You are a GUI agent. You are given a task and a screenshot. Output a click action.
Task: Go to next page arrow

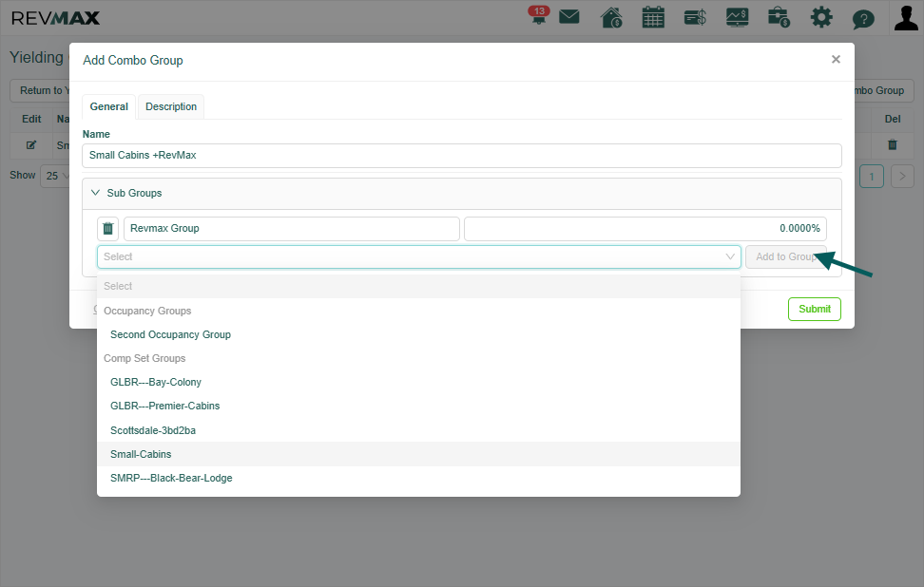(x=902, y=177)
